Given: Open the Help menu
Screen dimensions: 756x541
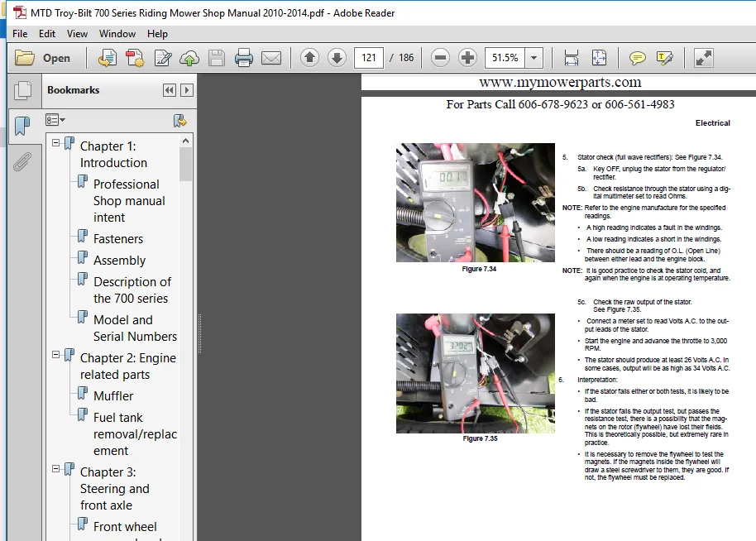Looking at the screenshot, I should [x=157, y=34].
